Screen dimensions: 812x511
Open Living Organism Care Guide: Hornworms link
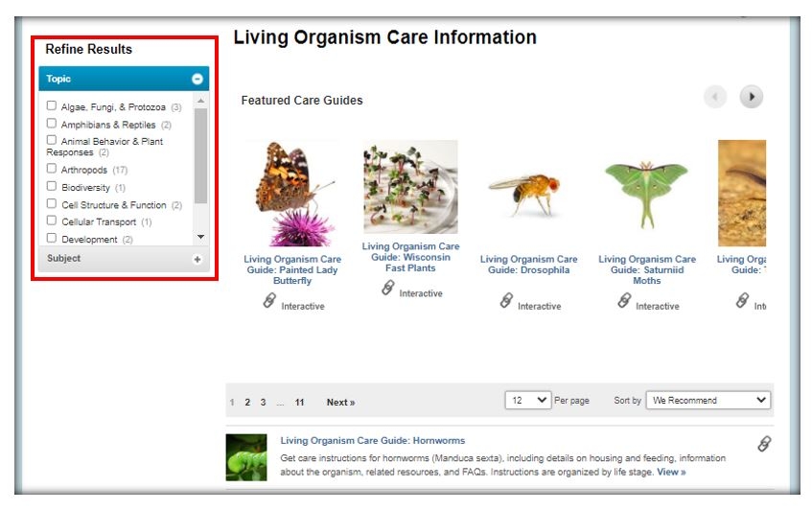[372, 441]
